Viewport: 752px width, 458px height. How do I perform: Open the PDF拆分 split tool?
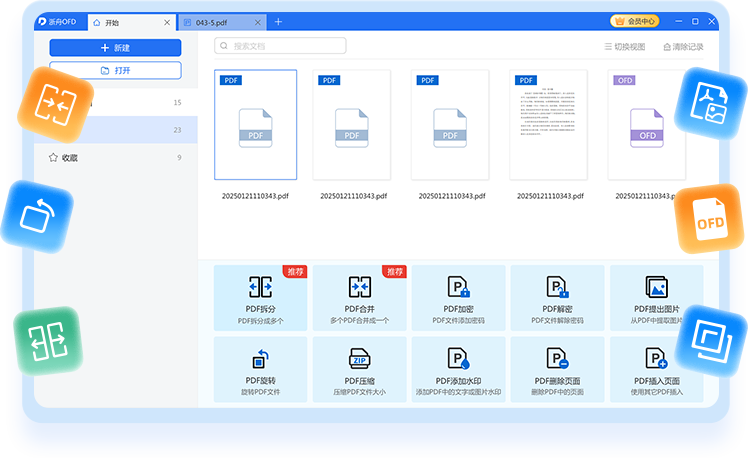pyautogui.click(x=260, y=297)
